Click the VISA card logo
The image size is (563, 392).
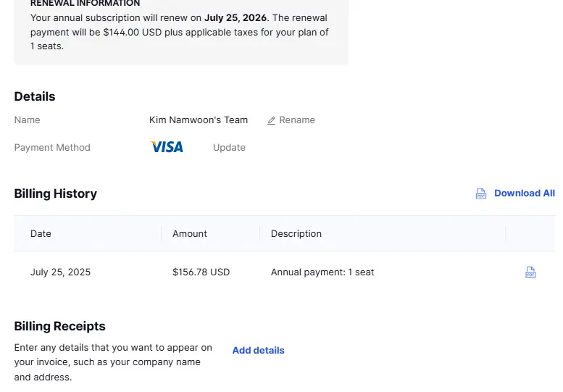(167, 147)
